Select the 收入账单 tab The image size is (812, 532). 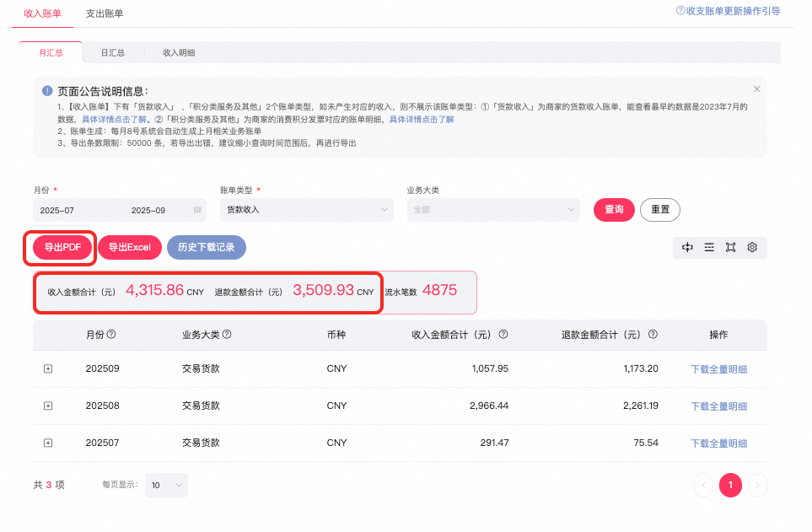[42, 13]
